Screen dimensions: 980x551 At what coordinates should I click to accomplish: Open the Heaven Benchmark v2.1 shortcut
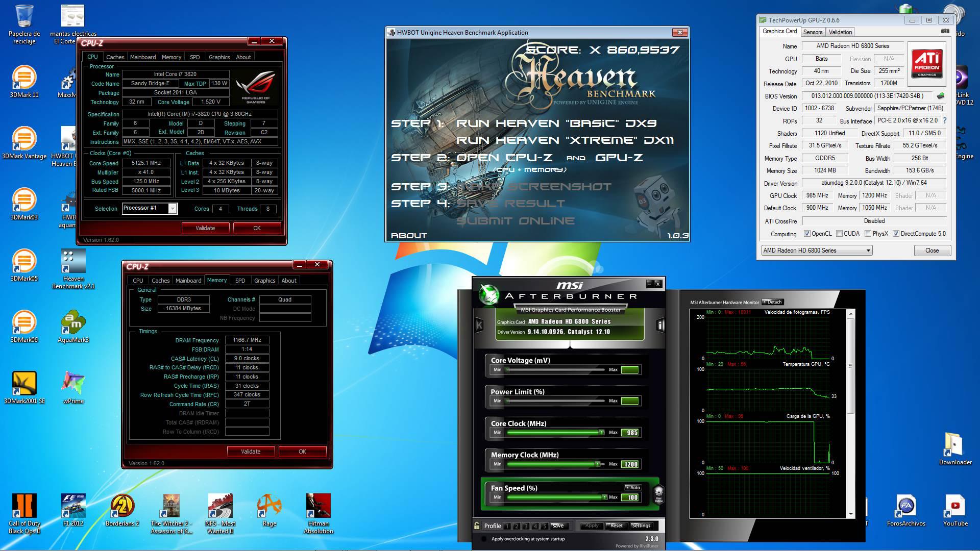tap(73, 269)
